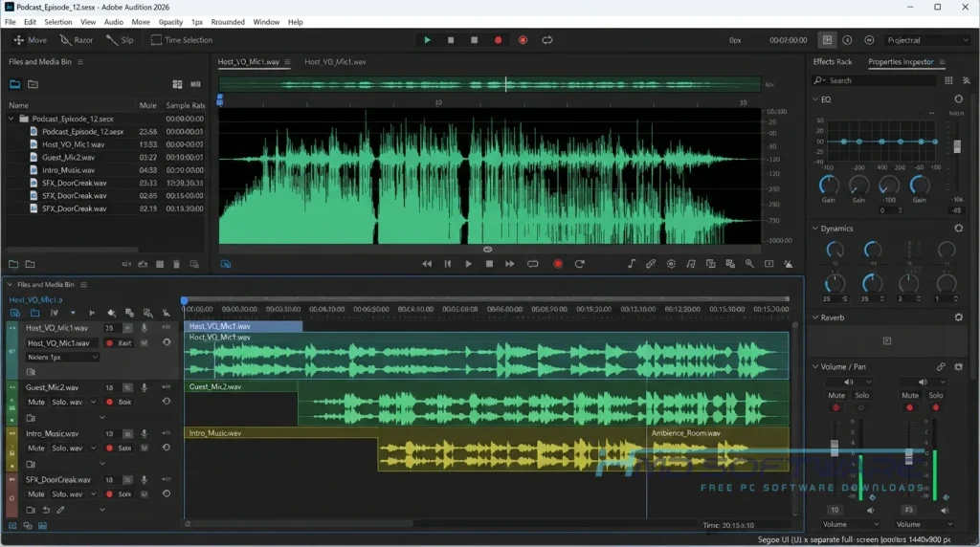Open the File menu
The height and width of the screenshot is (547, 980).
(10, 22)
